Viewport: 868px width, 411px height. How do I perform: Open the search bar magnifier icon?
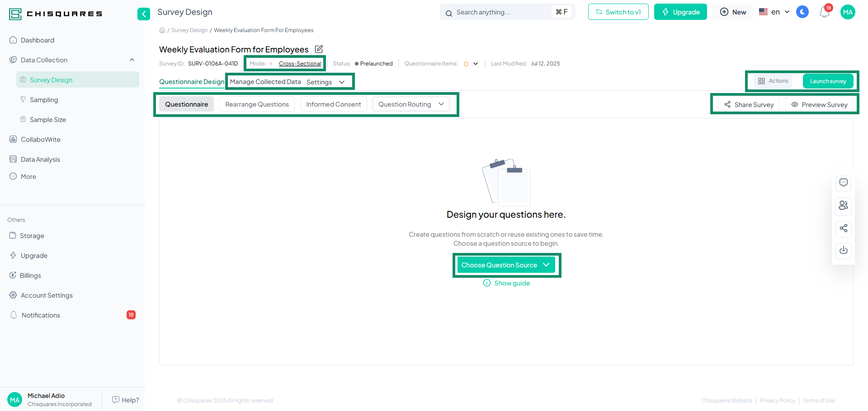coord(448,12)
